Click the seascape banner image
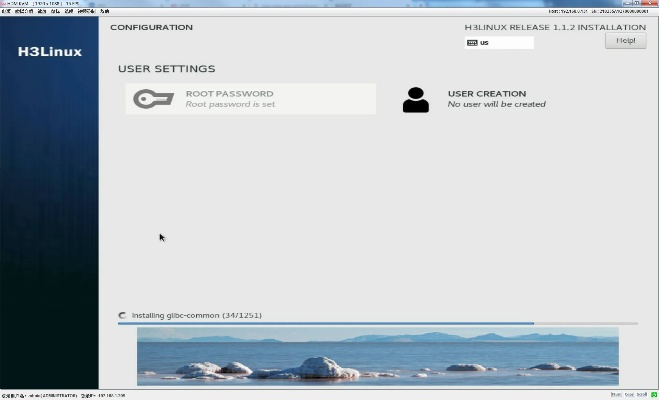The height and width of the screenshot is (400, 659). pyautogui.click(x=377, y=356)
